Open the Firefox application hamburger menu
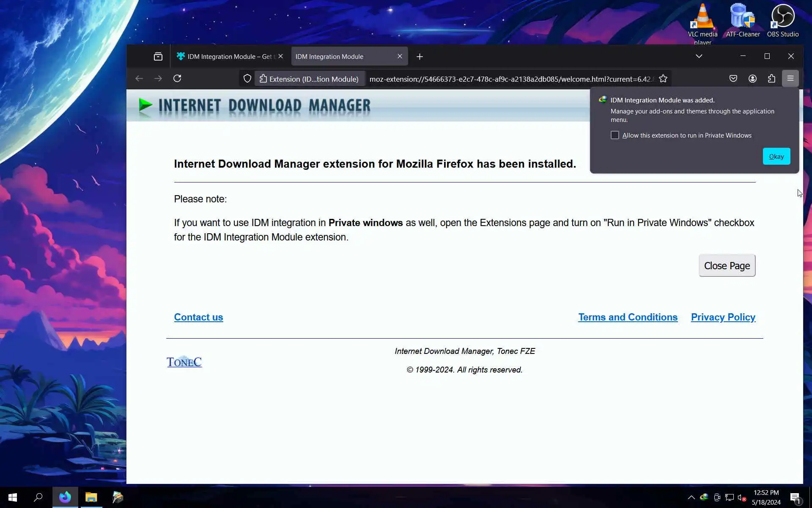Image resolution: width=812 pixels, height=508 pixels. (x=790, y=78)
